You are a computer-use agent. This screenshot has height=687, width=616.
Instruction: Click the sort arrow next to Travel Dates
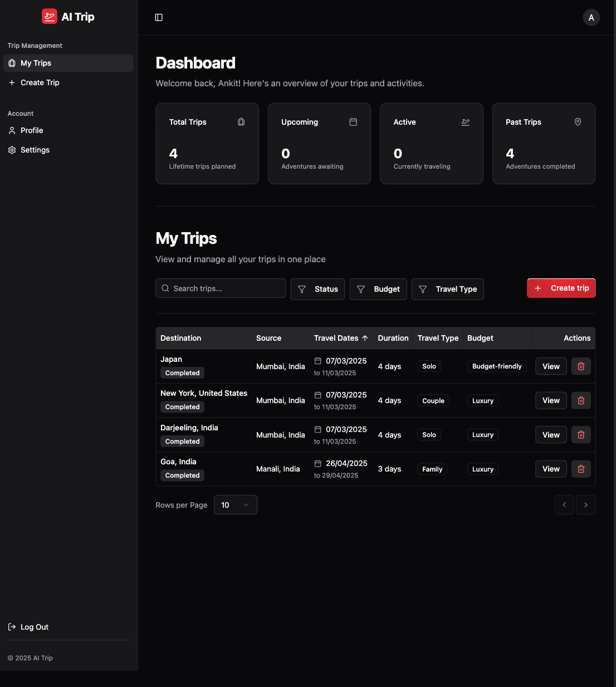pos(365,338)
